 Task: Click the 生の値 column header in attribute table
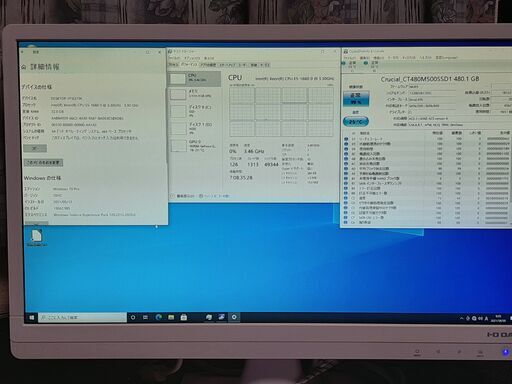pyautogui.click(x=504, y=133)
